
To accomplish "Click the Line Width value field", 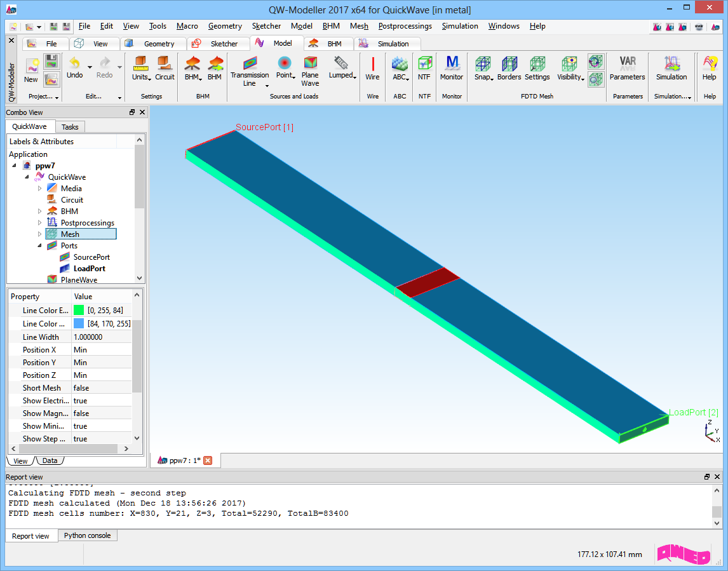I will tap(102, 337).
